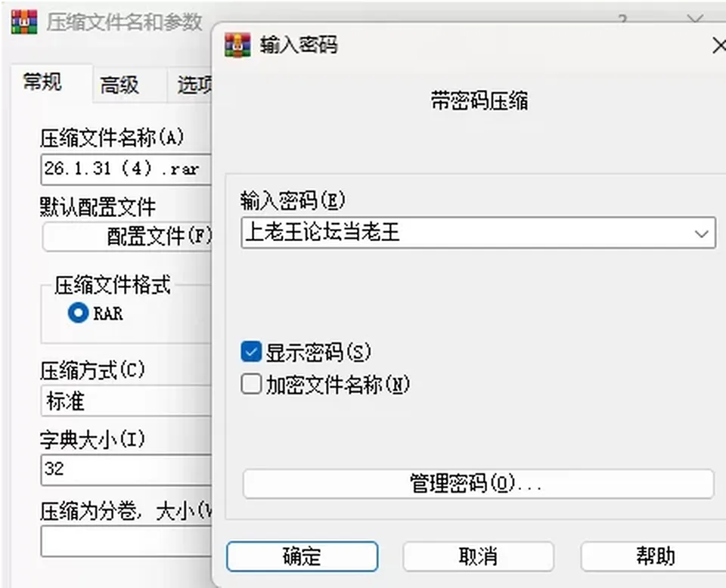
Task: Open the 压缩方式 dropdown showing 标准
Action: (126, 401)
